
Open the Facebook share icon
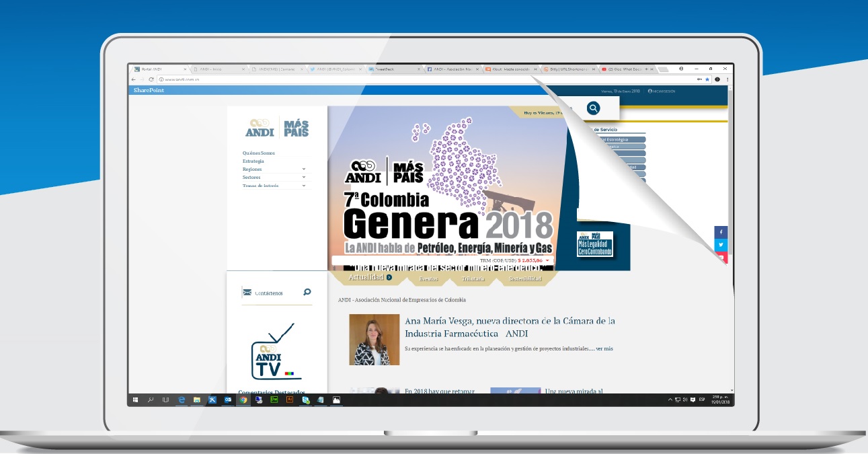pos(721,232)
